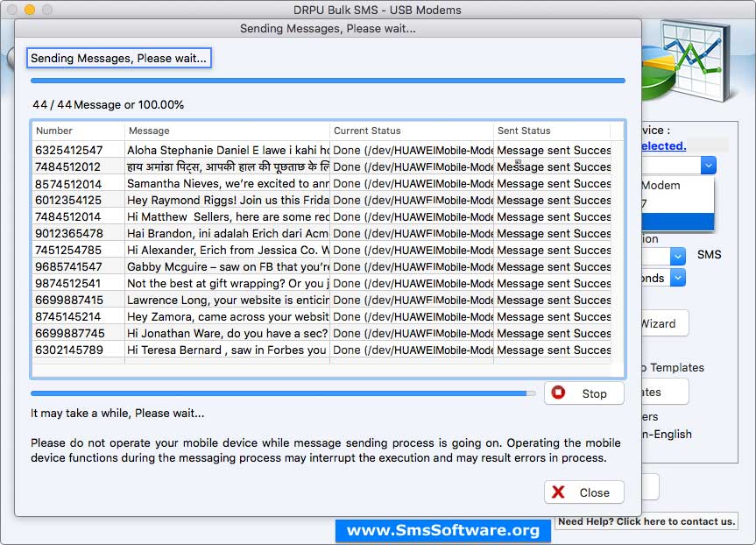Open the device dropdown arrow in main window
This screenshot has height=545, width=756.
click(x=709, y=165)
